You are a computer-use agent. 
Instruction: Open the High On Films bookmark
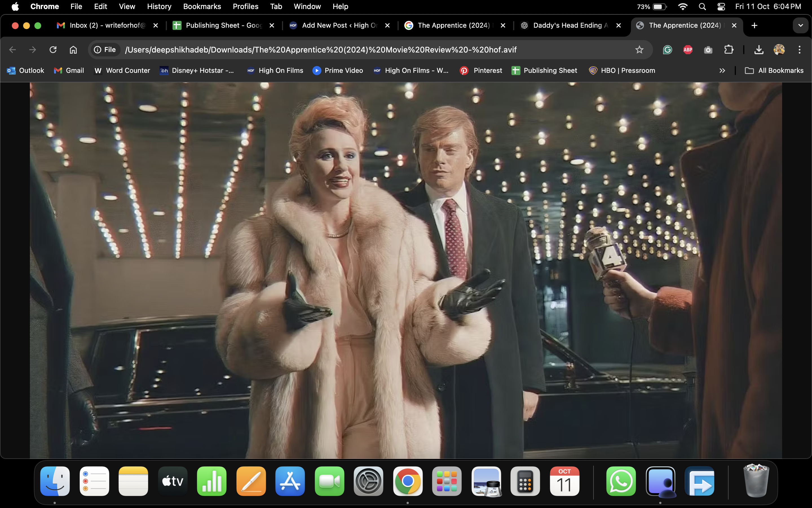pos(275,71)
